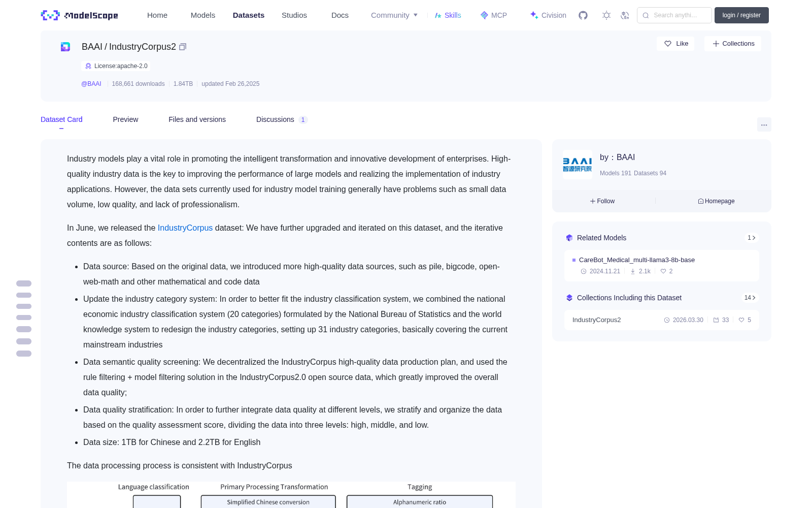
Task: Open CareBot_Medical_multi-llama3-8b-base model link
Action: (x=637, y=260)
